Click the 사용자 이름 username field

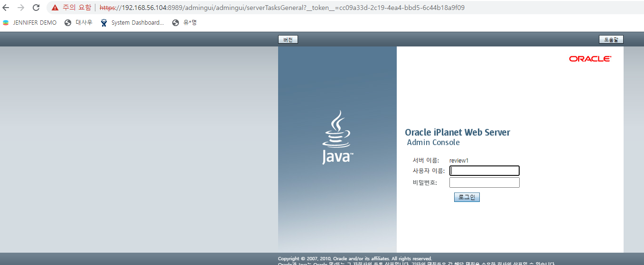[485, 171]
